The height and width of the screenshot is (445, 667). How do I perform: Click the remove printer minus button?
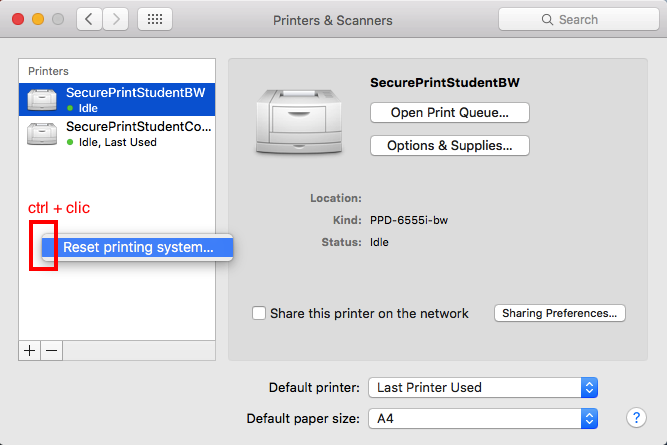pyautogui.click(x=51, y=350)
